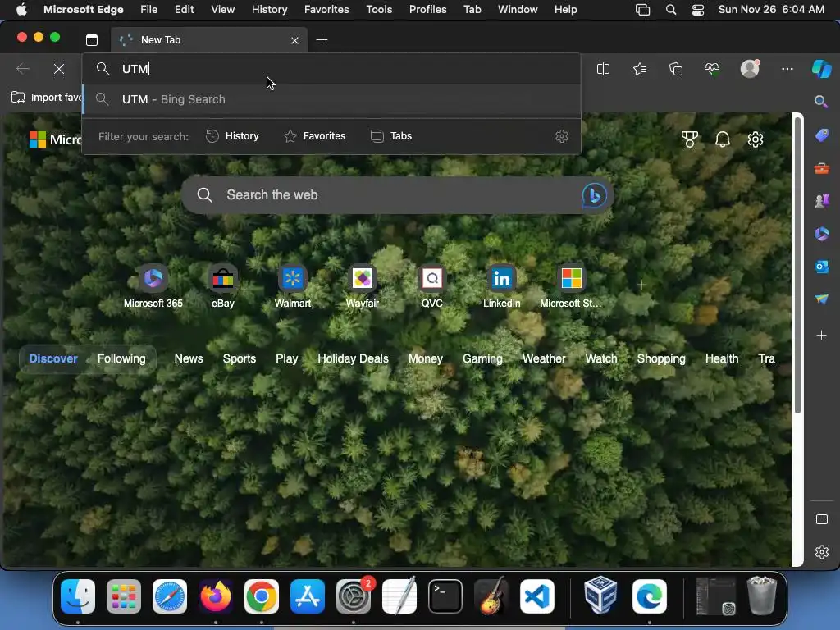Open Collections icon in toolbar
Viewport: 840px width, 630px height.
coord(676,69)
